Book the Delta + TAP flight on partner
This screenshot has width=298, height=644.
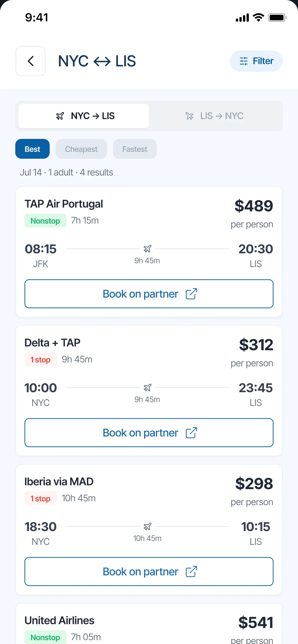(149, 433)
